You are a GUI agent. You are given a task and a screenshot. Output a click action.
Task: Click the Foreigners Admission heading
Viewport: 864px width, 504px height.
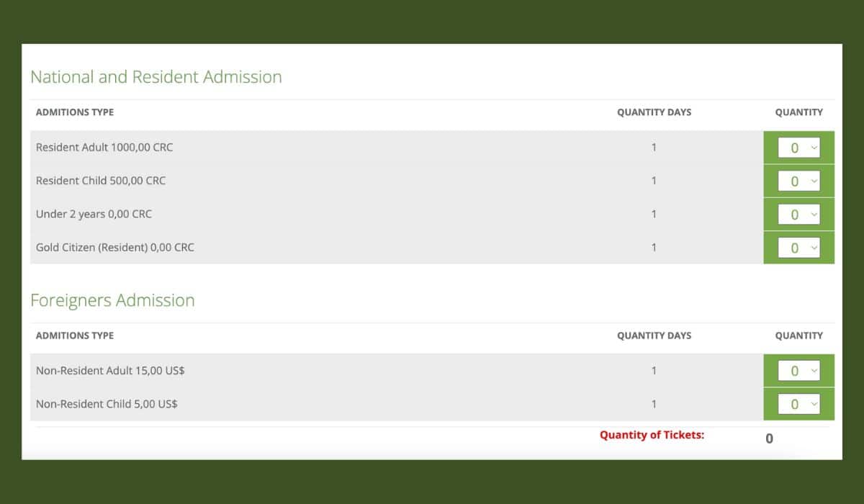pos(112,300)
